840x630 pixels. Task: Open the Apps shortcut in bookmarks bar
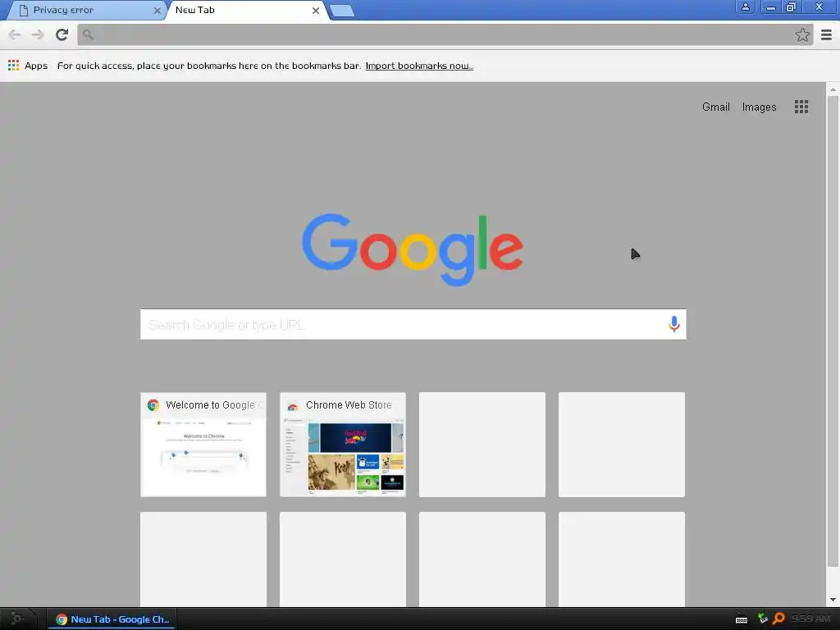tap(28, 66)
